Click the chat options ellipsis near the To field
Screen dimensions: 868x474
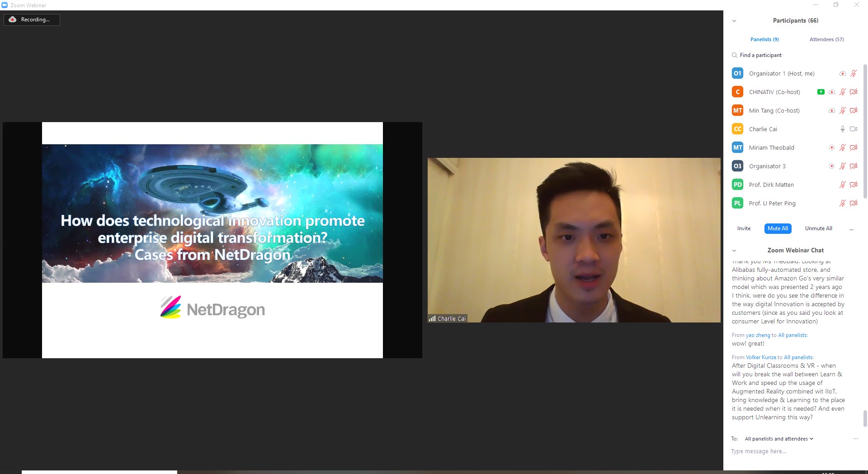coord(855,439)
